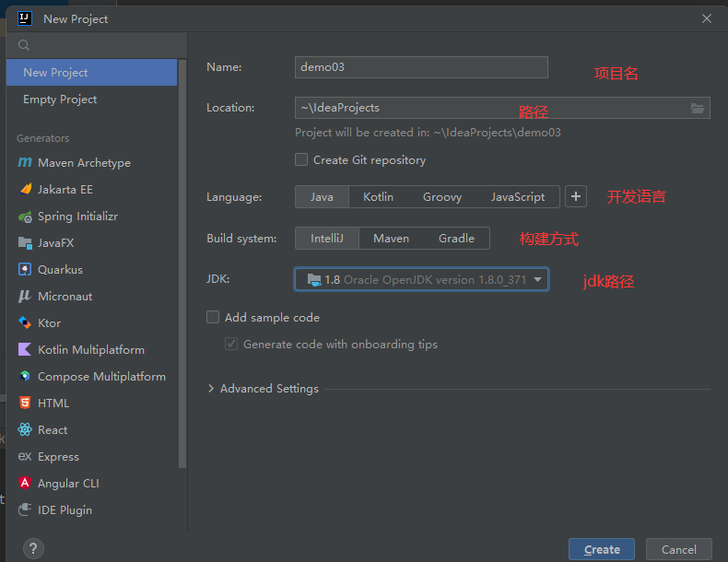Click the Cancel button

tap(678, 549)
